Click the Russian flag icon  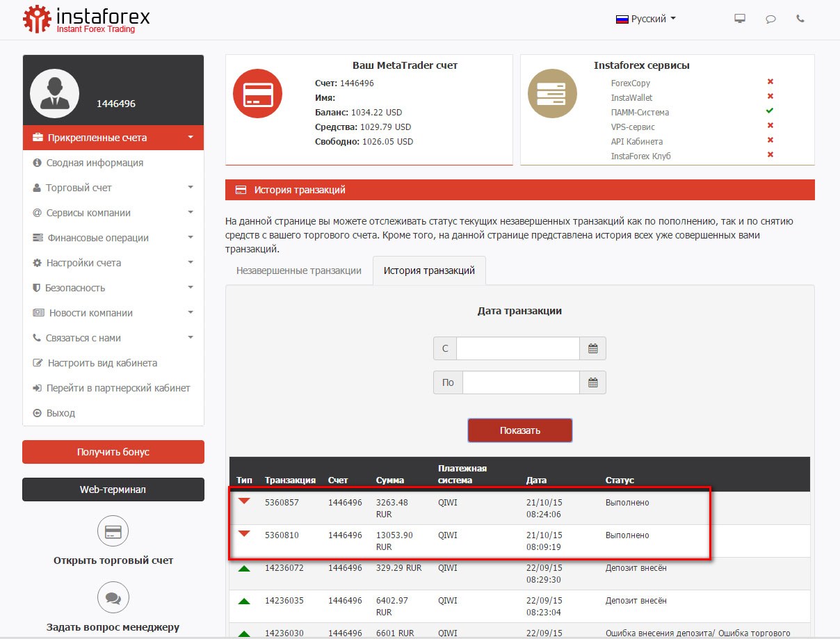click(622, 19)
